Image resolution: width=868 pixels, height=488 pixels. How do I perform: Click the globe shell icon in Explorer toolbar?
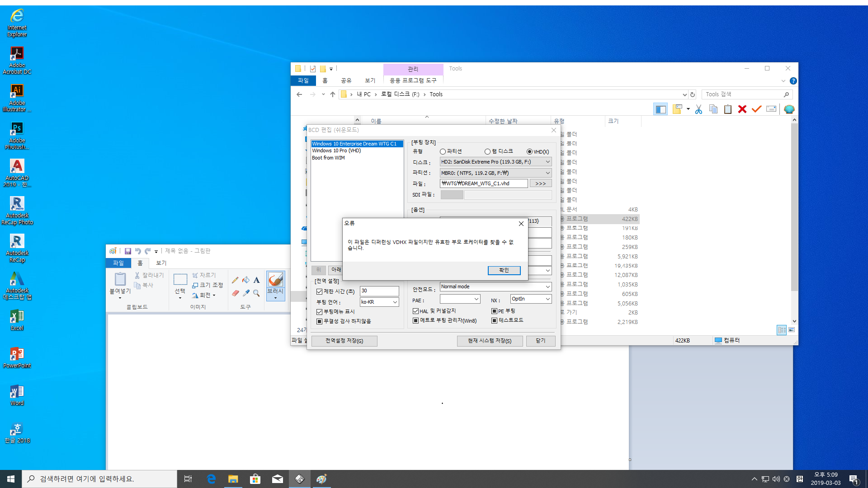coord(789,109)
